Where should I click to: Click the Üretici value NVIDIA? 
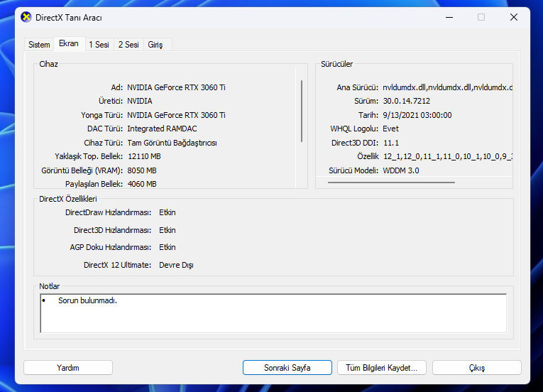140,101
